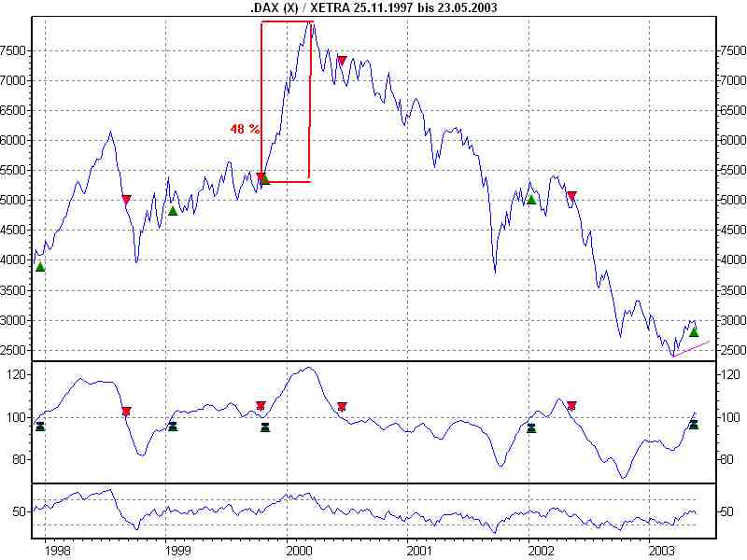Click the red sell triangle at 5000 in mid-1998
The height and width of the screenshot is (560, 747).
click(126, 200)
